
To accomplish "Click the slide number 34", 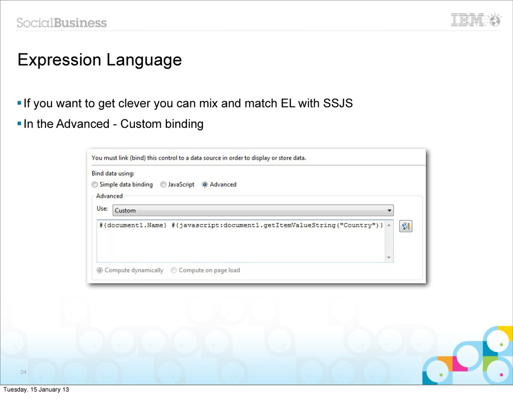I will [x=23, y=372].
